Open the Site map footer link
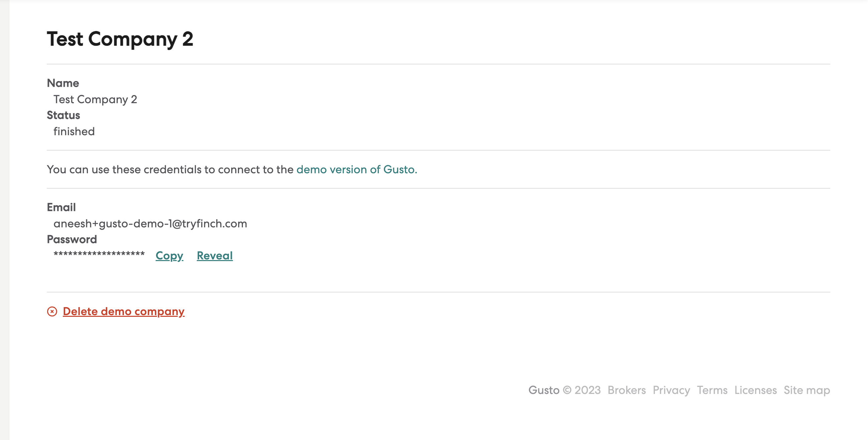Image resolution: width=868 pixels, height=440 pixels. pos(807,390)
